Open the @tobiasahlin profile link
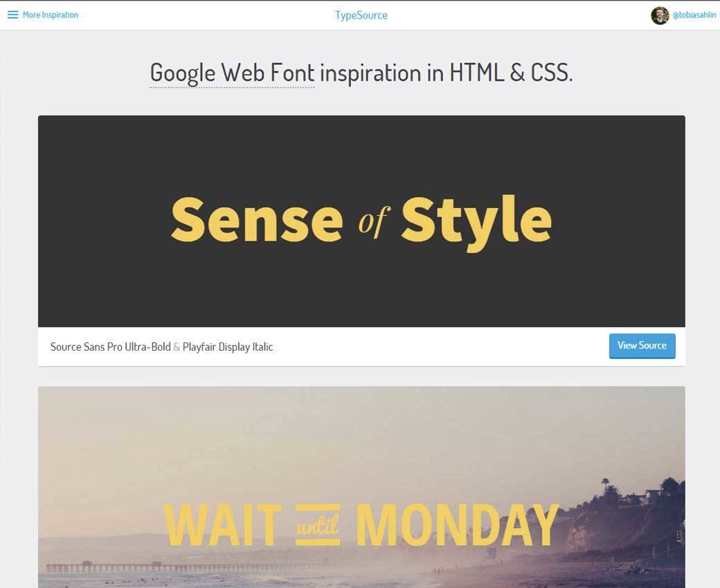Image resolution: width=720 pixels, height=588 pixels. pyautogui.click(x=694, y=15)
